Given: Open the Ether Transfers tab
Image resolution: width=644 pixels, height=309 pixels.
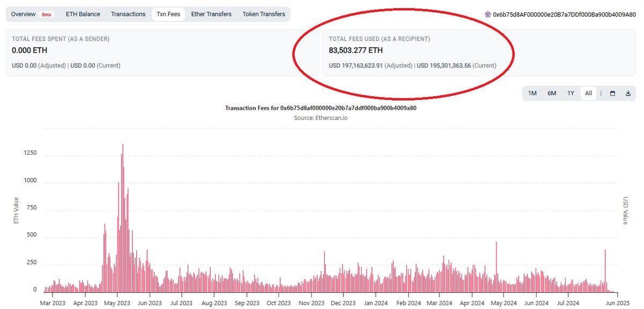Looking at the screenshot, I should click(211, 14).
